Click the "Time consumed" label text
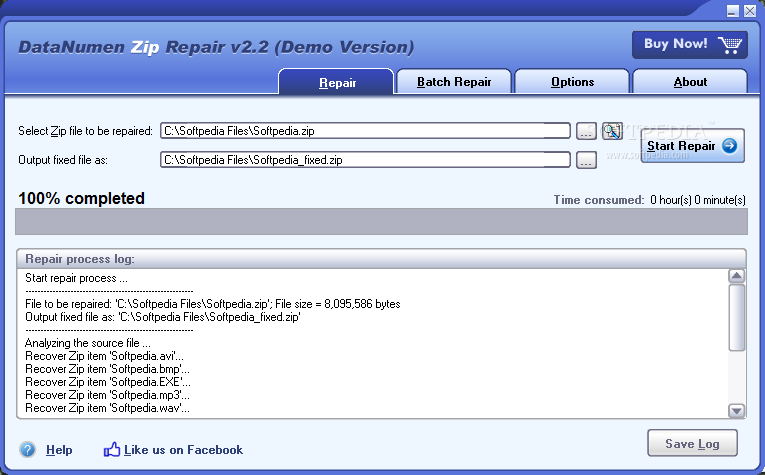The height and width of the screenshot is (475, 765). coord(599,200)
